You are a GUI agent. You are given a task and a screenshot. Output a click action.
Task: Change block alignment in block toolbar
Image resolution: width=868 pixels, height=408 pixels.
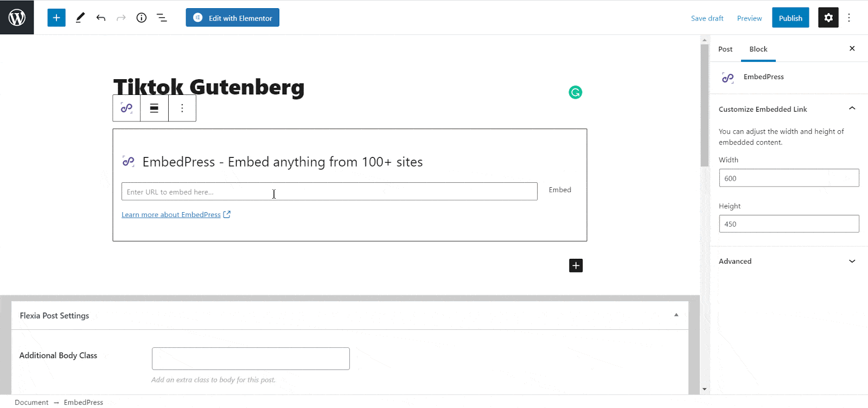point(154,108)
